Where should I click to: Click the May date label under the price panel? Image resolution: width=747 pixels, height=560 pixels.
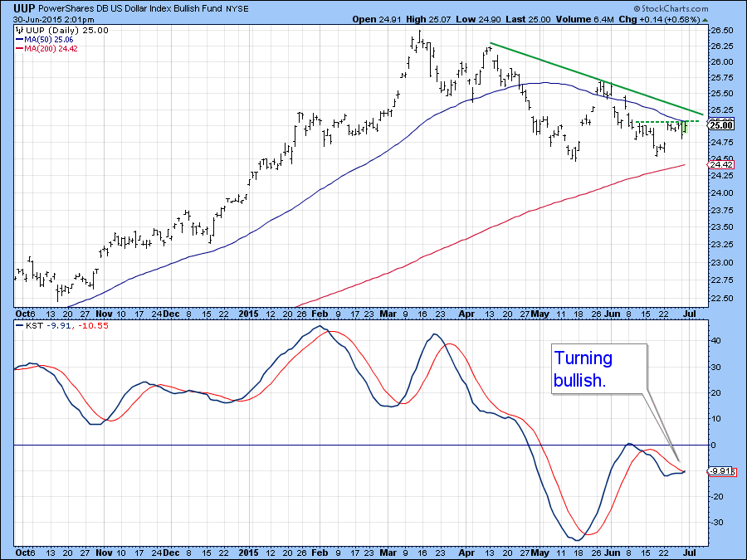[x=539, y=314]
